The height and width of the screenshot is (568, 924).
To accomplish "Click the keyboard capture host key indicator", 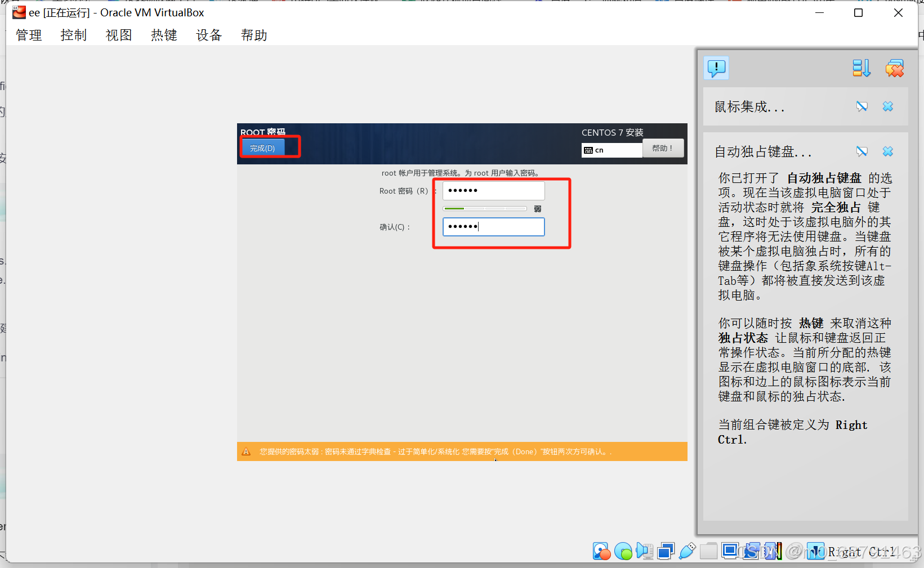I will click(815, 551).
